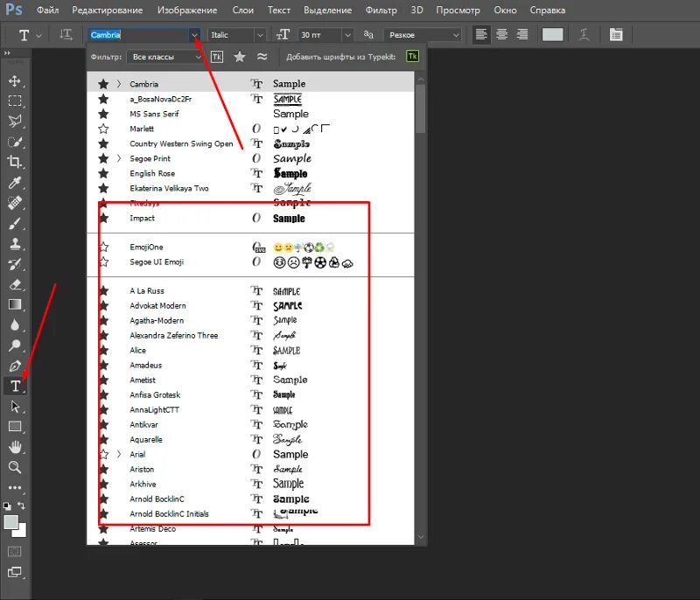Select the Eraser tool
Image resolution: width=700 pixels, height=600 pixels.
(15, 284)
